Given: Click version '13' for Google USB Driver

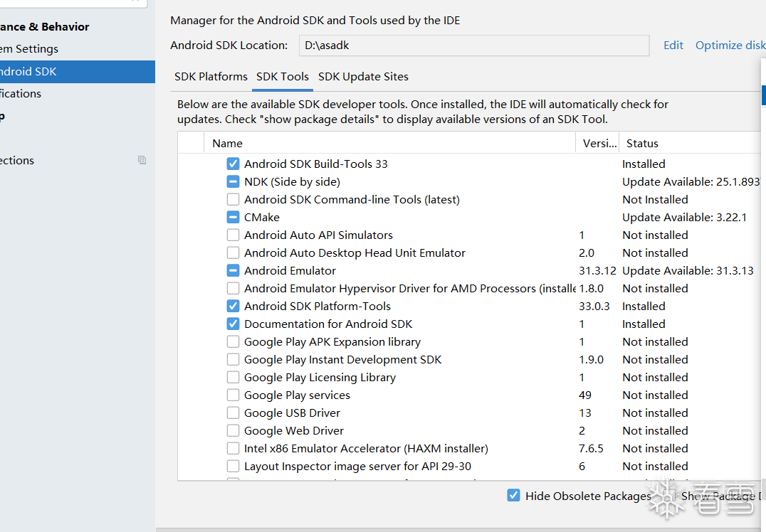Looking at the screenshot, I should click(x=584, y=413).
